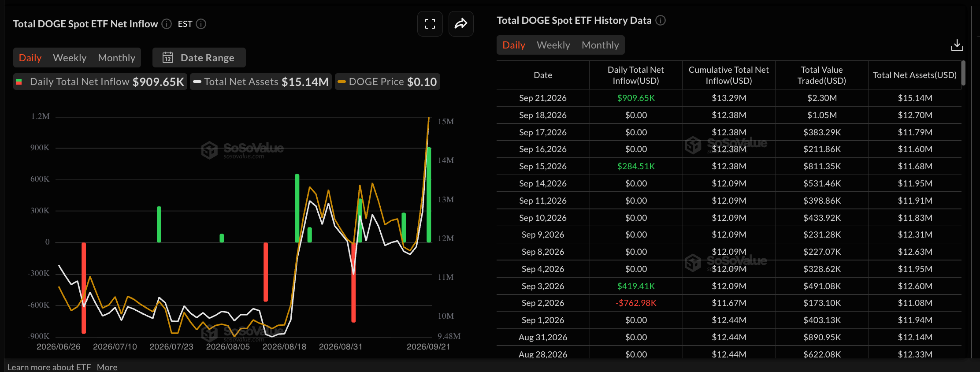
Task: Click $15.14M net assets table cell
Action: coord(915,98)
